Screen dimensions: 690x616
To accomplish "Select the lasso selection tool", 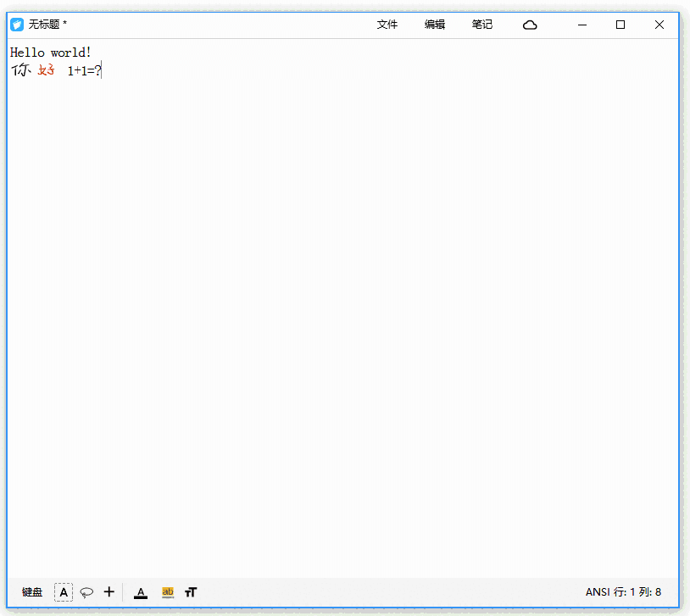I will pyautogui.click(x=86, y=592).
